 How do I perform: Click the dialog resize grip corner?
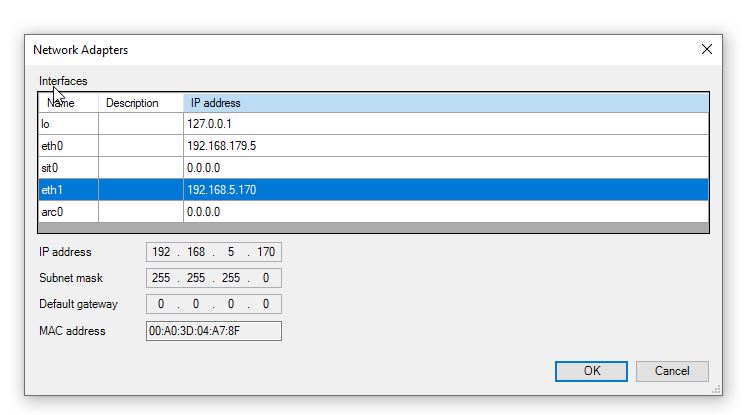point(717,390)
